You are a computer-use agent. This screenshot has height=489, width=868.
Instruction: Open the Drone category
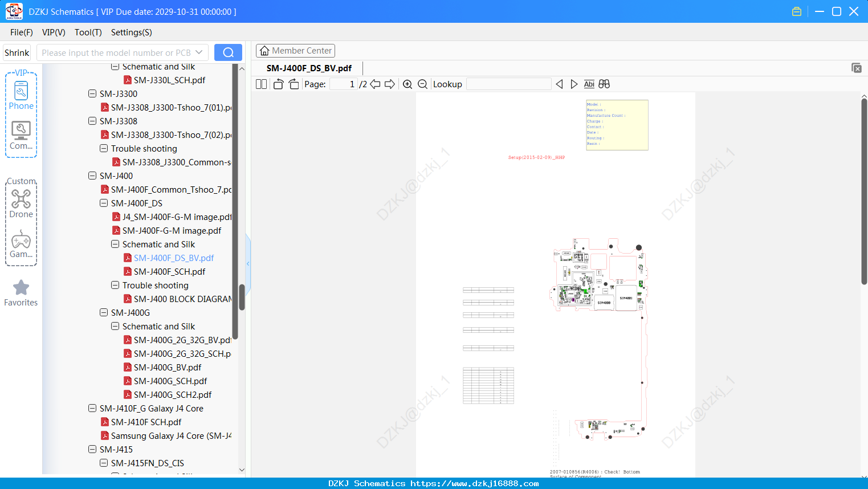(21, 203)
